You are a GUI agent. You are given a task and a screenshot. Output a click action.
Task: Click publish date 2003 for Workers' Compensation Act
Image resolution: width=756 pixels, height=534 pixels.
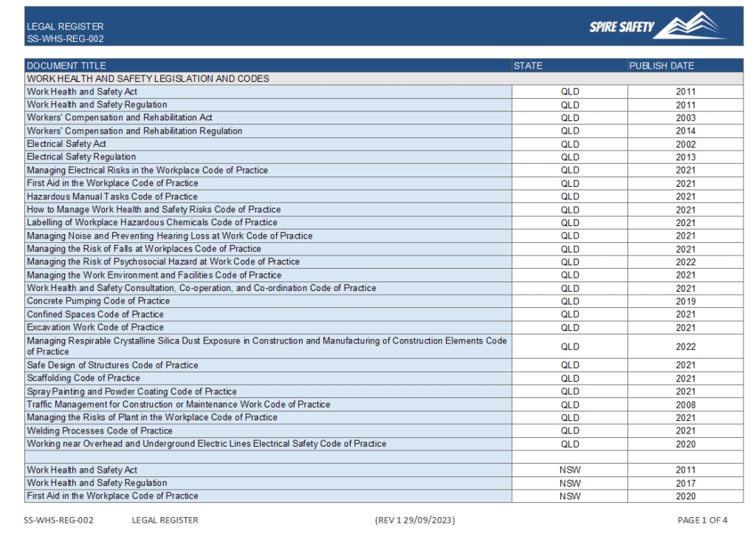coord(686,118)
